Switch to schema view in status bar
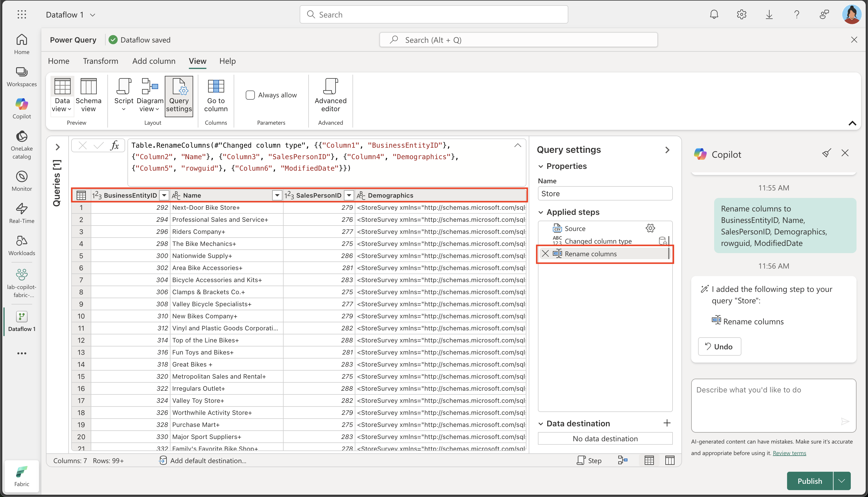Viewport: 868px width, 497px height. click(x=670, y=461)
